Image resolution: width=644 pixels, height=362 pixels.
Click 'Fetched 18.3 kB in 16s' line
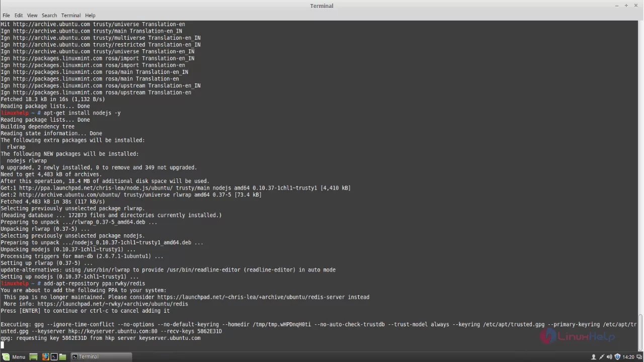tap(53, 100)
